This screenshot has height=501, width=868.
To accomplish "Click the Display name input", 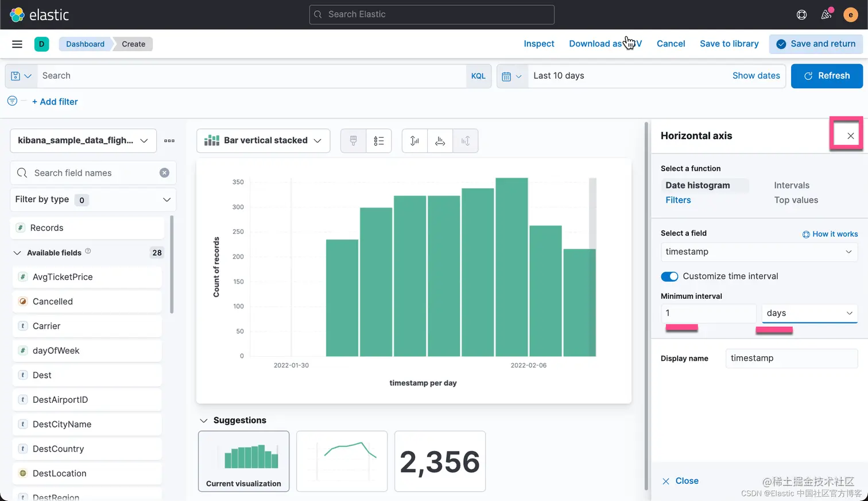I will (792, 358).
